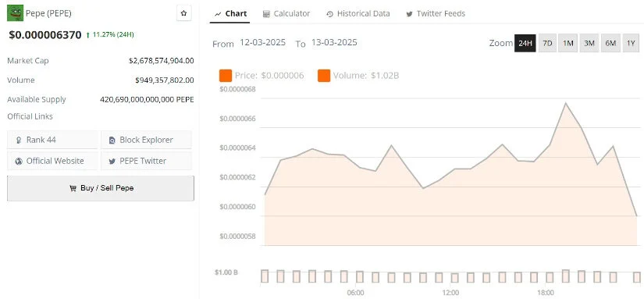Switch to the Chart tab
The image size is (644, 299).
pos(230,13)
